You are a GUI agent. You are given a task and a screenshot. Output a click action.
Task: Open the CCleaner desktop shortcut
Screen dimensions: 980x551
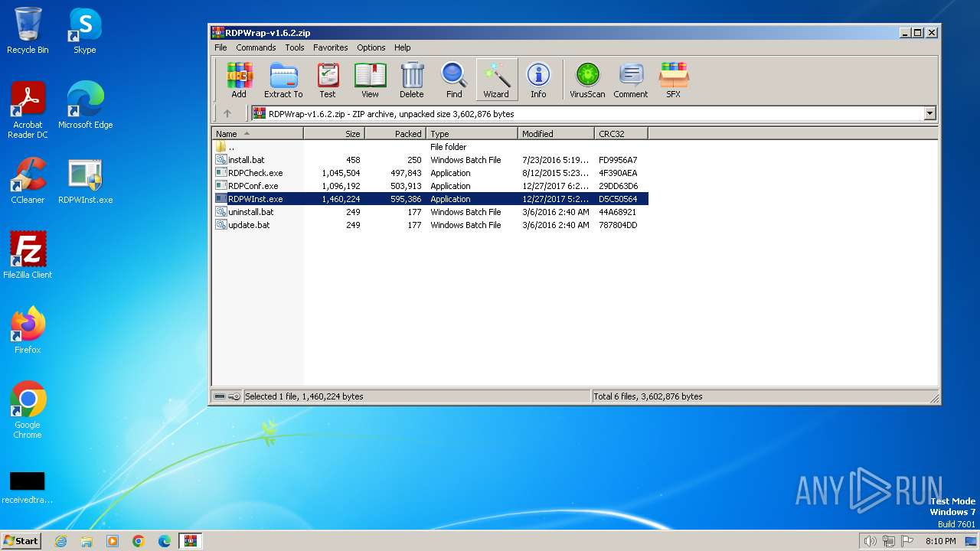point(28,181)
